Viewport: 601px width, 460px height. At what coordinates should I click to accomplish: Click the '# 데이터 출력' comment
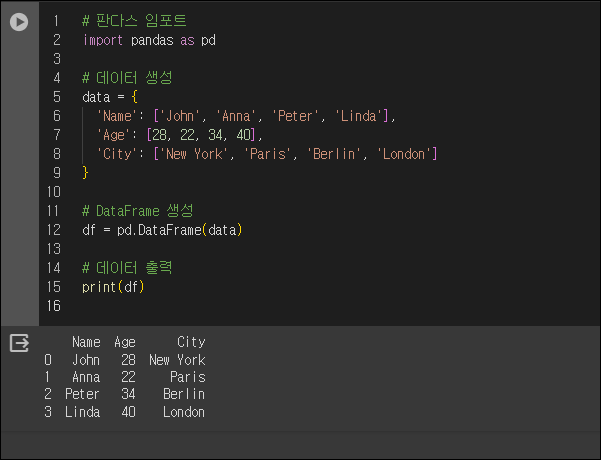[127, 268]
